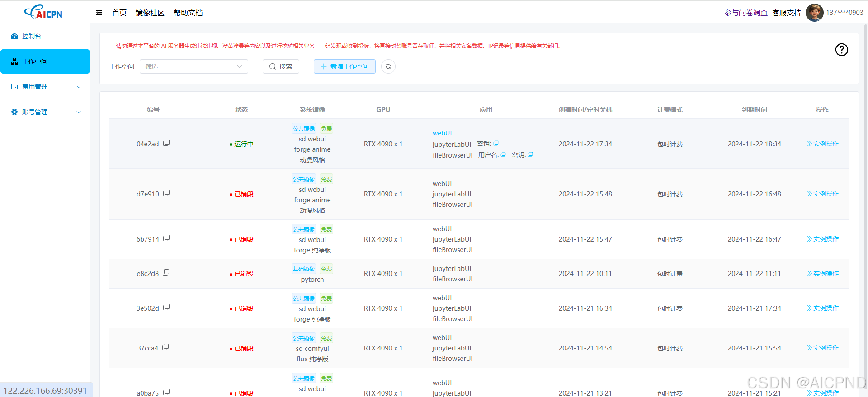Viewport: 868px width, 397px height.
Task: Click the 运行中 status of 04e2ad
Action: click(x=241, y=144)
